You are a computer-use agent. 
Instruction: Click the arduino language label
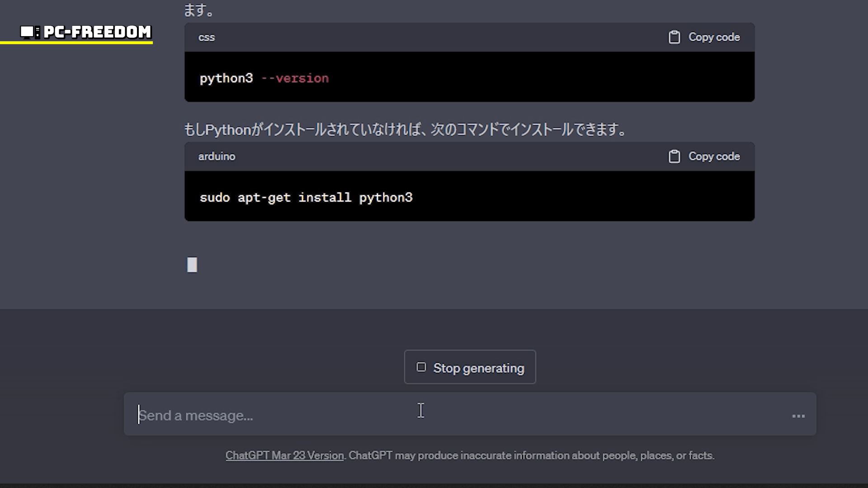pyautogui.click(x=217, y=156)
